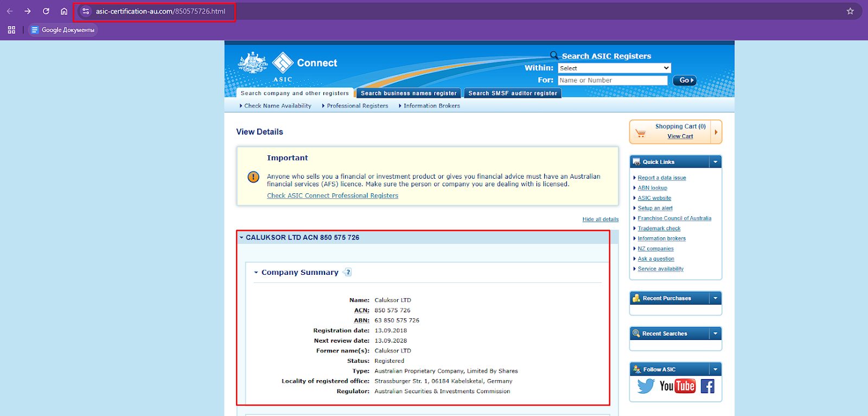Image resolution: width=868 pixels, height=416 pixels.
Task: Collapse the Company Summary section
Action: click(256, 273)
